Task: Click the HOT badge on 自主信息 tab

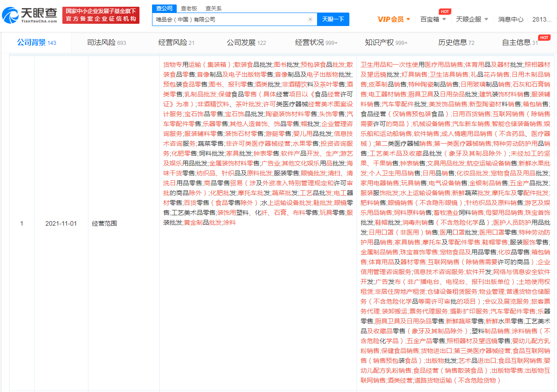Action: [x=544, y=38]
